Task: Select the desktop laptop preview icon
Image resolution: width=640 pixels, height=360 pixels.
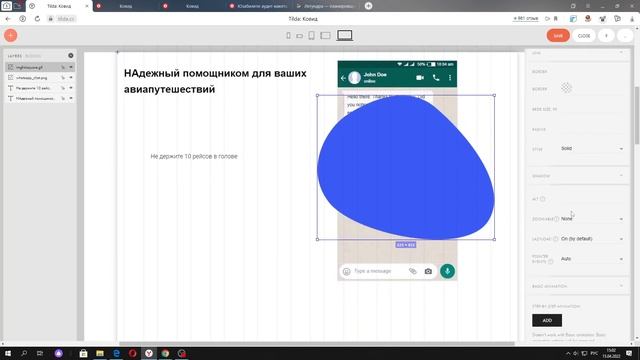Action: pyautogui.click(x=344, y=36)
